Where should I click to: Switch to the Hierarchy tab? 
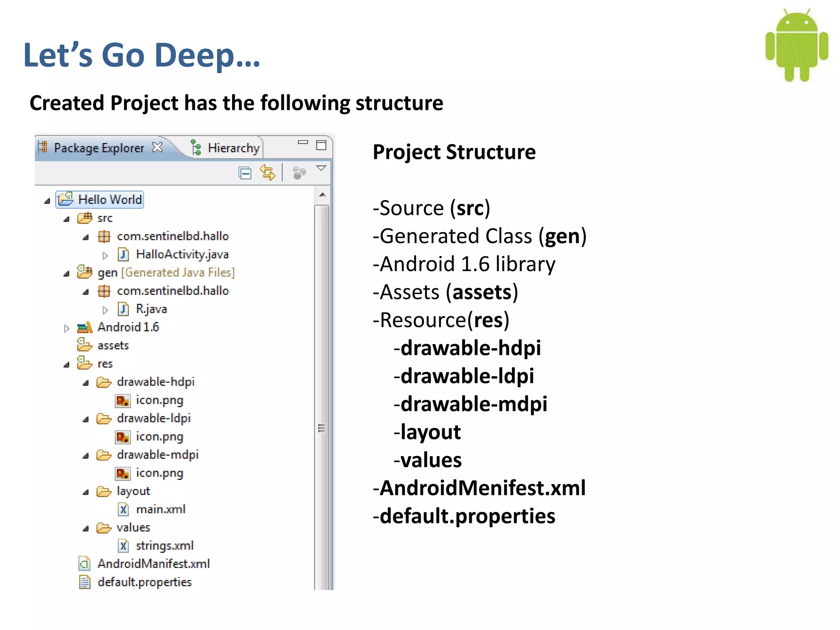click(x=233, y=148)
